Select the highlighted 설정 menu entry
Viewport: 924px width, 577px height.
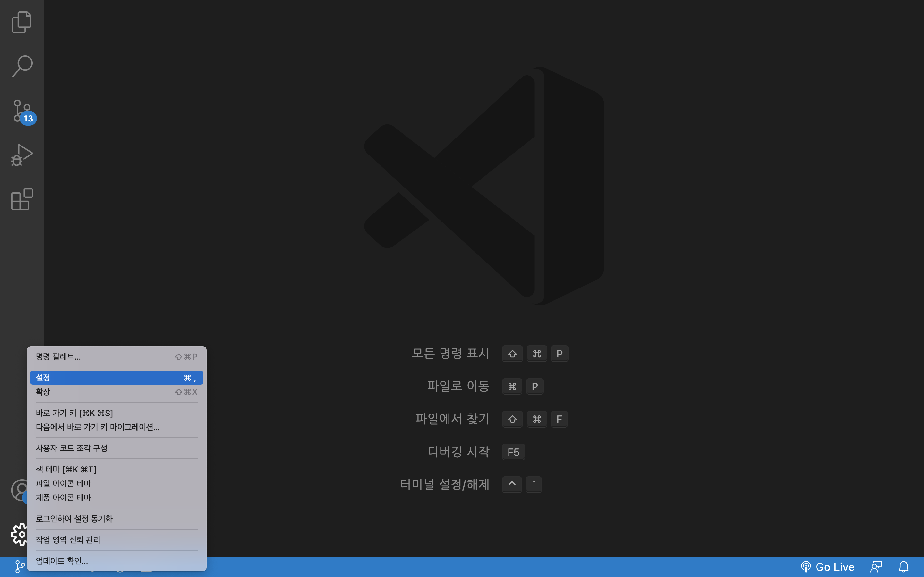[x=116, y=377]
